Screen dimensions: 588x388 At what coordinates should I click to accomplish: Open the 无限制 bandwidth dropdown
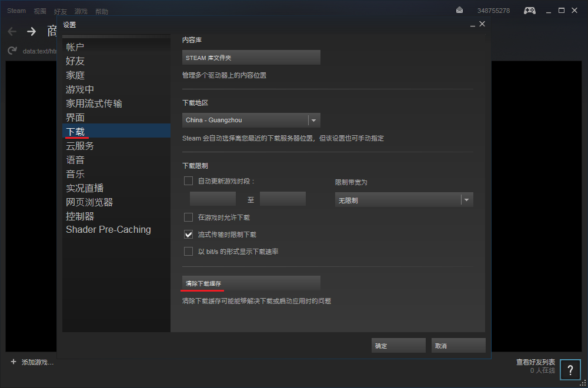(405, 200)
